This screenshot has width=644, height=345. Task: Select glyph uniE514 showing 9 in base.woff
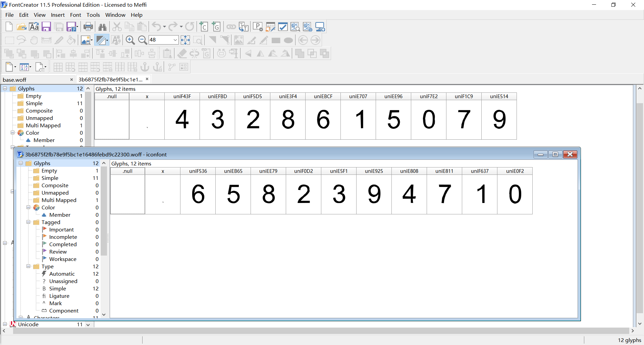tap(499, 116)
